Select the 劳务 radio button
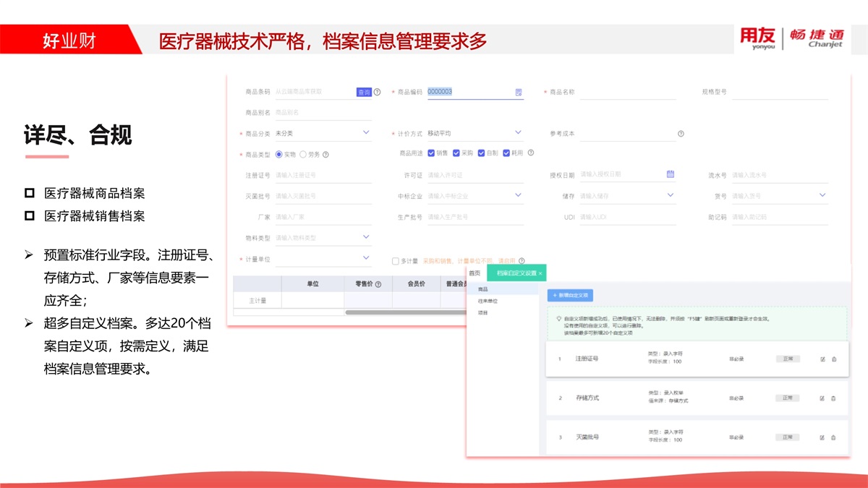The height and width of the screenshot is (488, 868). pyautogui.click(x=303, y=154)
